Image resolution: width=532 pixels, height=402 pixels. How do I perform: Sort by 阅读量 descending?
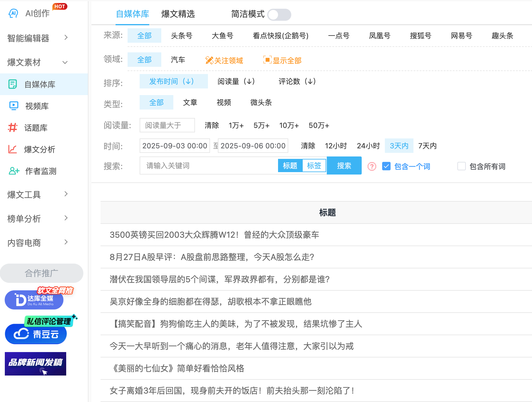[x=237, y=81]
